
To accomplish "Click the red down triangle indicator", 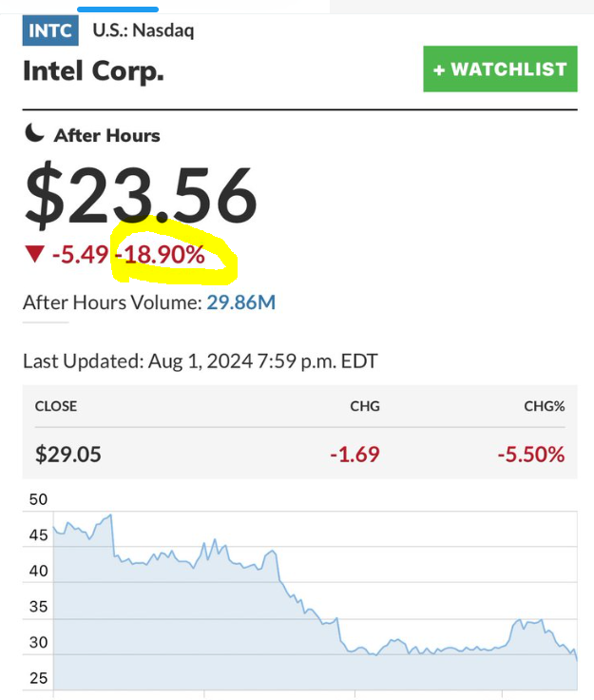I will [x=35, y=254].
